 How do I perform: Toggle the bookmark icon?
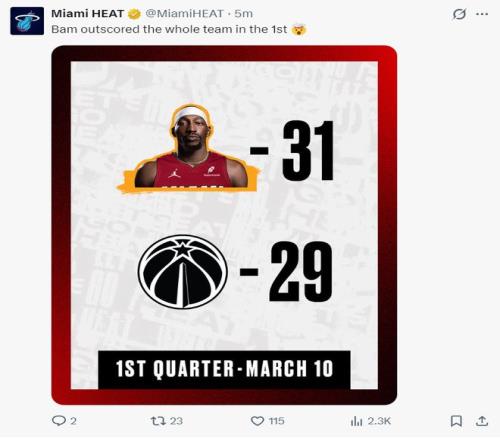click(x=456, y=421)
